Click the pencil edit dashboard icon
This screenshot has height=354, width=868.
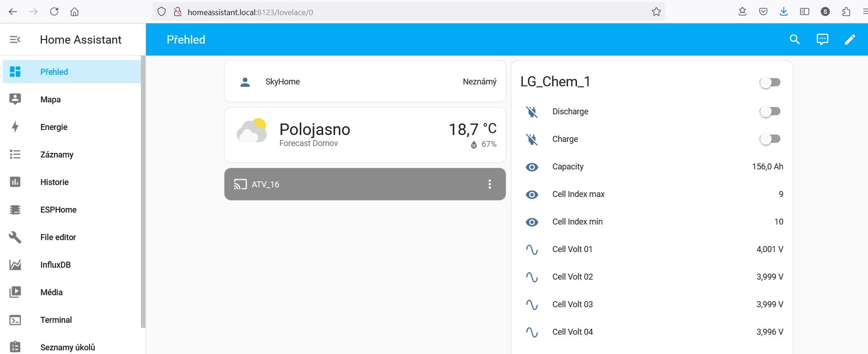pos(850,39)
